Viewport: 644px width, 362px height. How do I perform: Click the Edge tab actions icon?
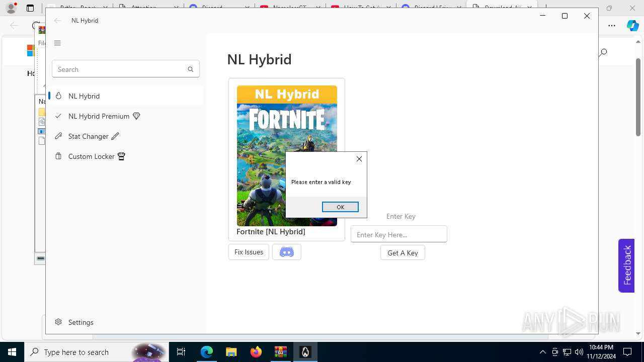pos(30,8)
